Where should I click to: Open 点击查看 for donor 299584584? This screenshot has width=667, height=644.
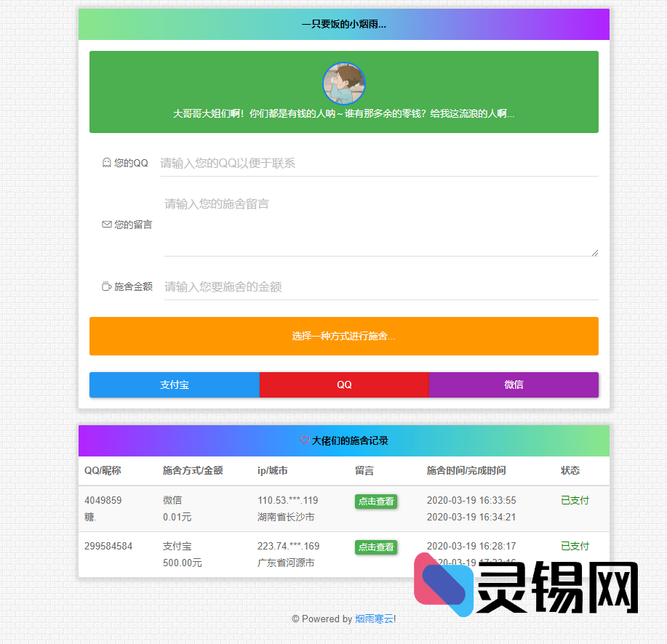pyautogui.click(x=376, y=547)
